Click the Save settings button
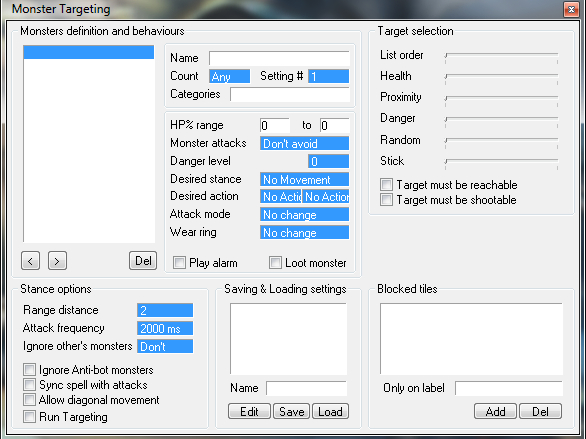Screen dimensions: 586x439 292,411
